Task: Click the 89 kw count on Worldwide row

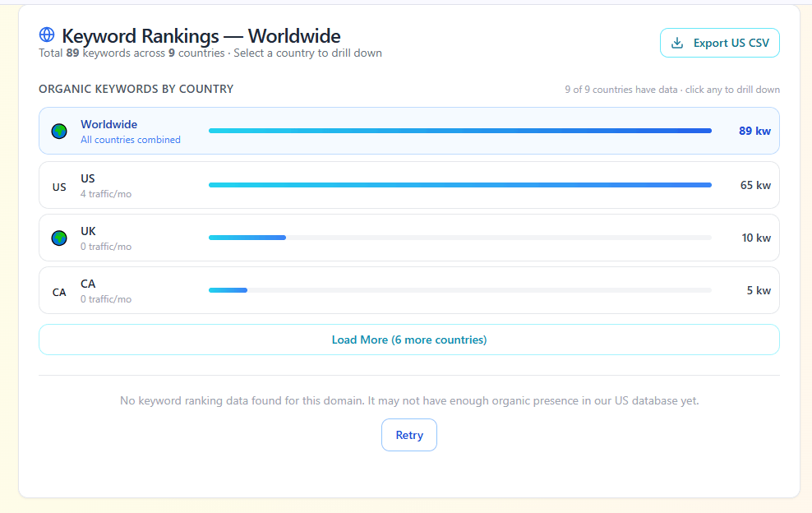Action: [754, 130]
